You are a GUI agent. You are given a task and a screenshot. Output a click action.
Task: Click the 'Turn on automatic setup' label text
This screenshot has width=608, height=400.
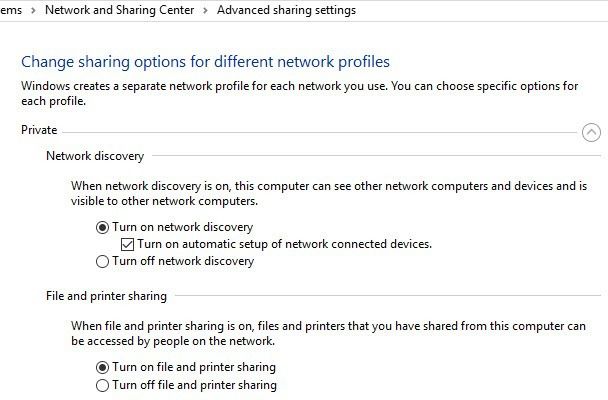coord(284,244)
